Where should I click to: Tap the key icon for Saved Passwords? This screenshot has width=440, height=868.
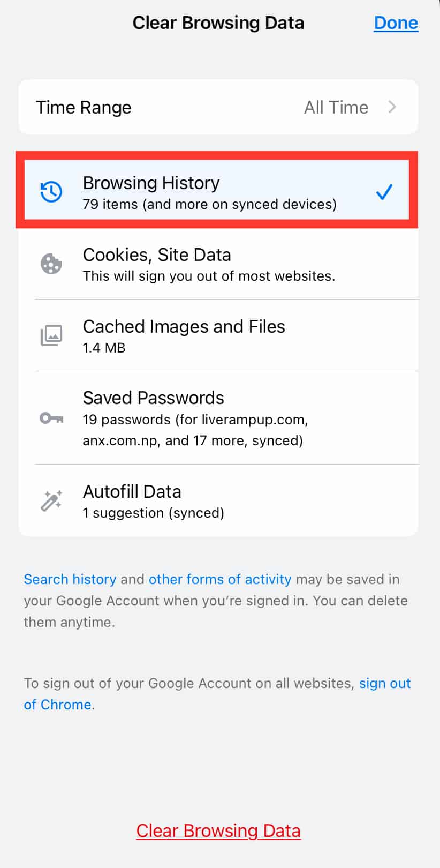[x=51, y=418]
